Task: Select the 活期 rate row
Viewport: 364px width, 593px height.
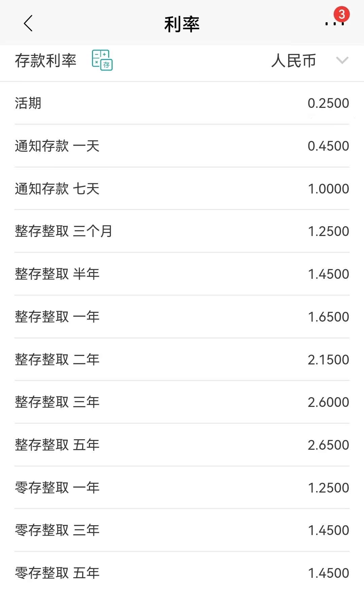Action: tap(182, 103)
